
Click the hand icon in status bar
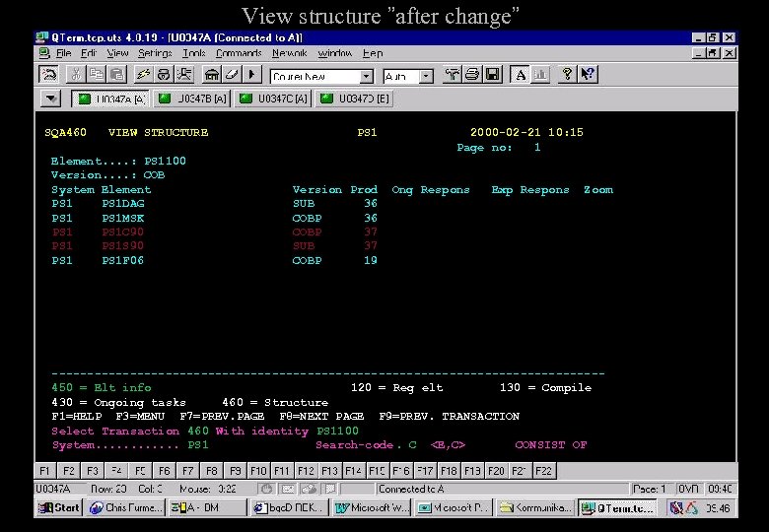pos(267,489)
